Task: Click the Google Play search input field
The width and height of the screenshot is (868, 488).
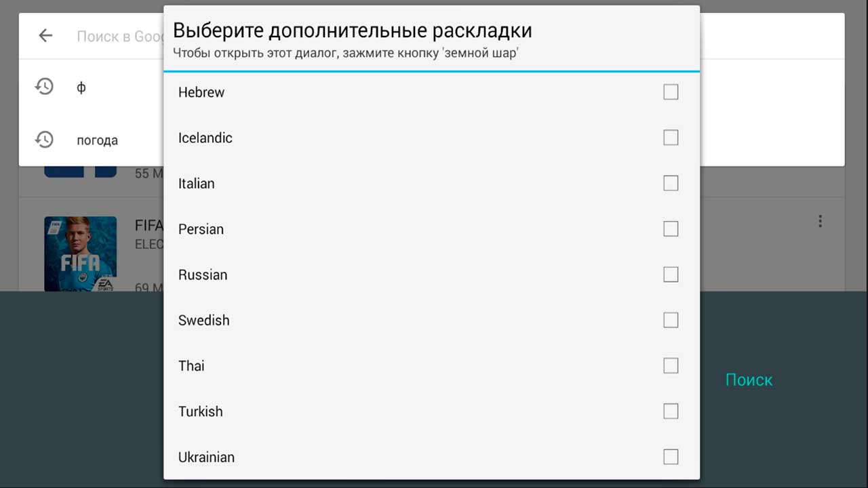Action: pyautogui.click(x=119, y=36)
